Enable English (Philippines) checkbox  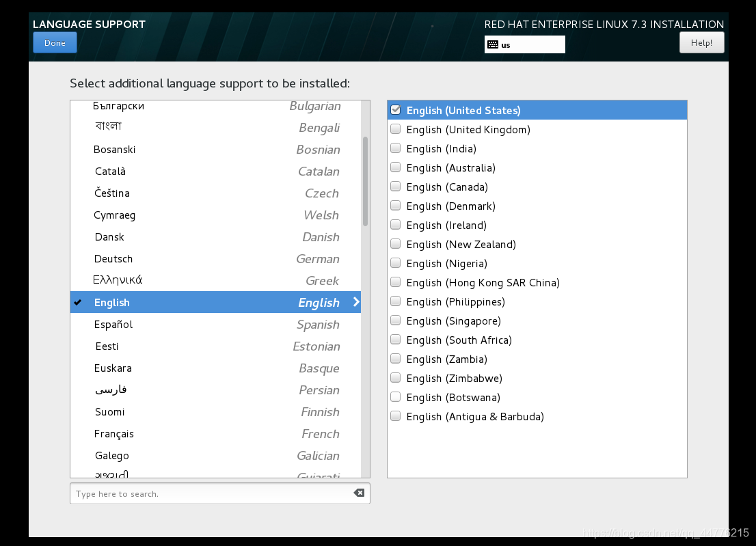396,301
